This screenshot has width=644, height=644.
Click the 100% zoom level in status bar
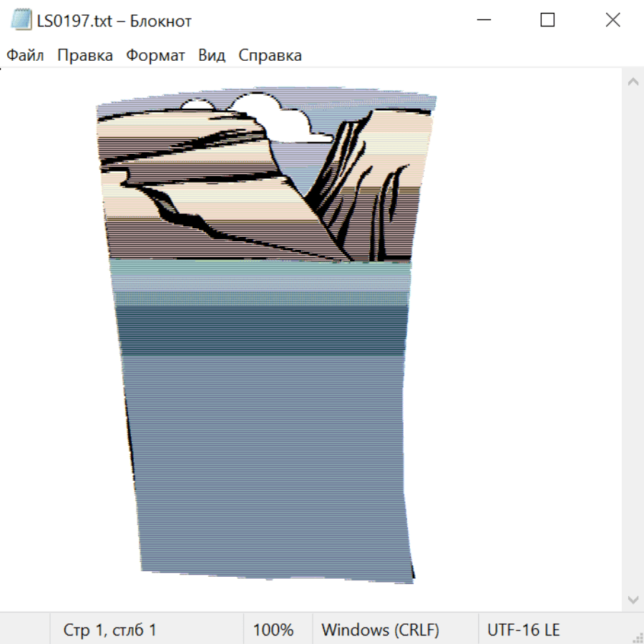[273, 630]
